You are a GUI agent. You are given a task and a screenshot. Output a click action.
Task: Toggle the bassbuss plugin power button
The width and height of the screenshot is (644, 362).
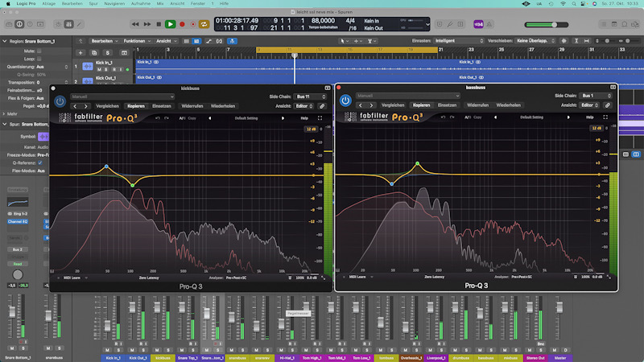(x=345, y=101)
